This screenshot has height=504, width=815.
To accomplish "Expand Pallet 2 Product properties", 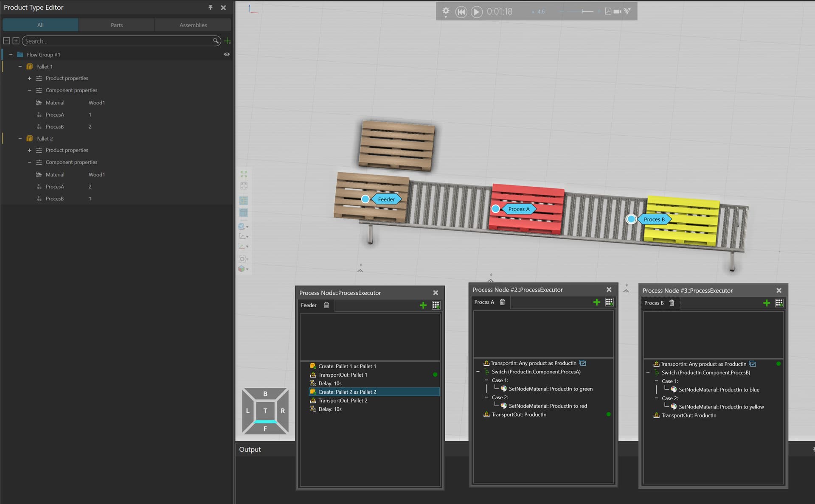I will click(x=29, y=150).
